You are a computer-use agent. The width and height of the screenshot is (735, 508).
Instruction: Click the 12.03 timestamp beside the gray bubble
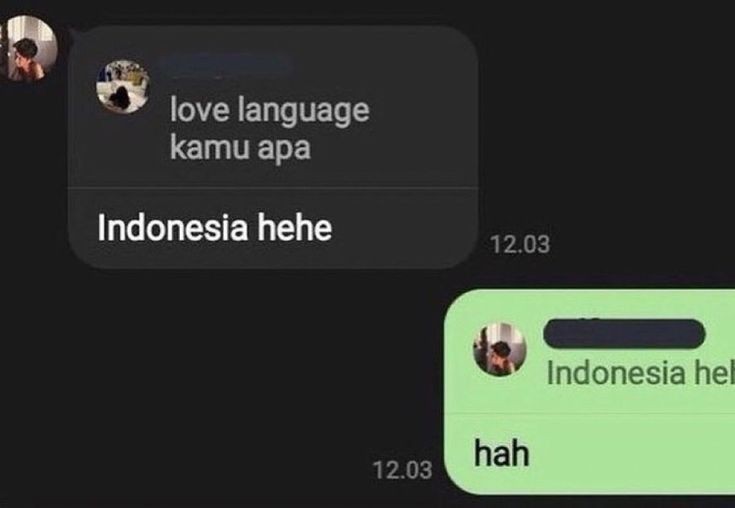click(x=520, y=245)
